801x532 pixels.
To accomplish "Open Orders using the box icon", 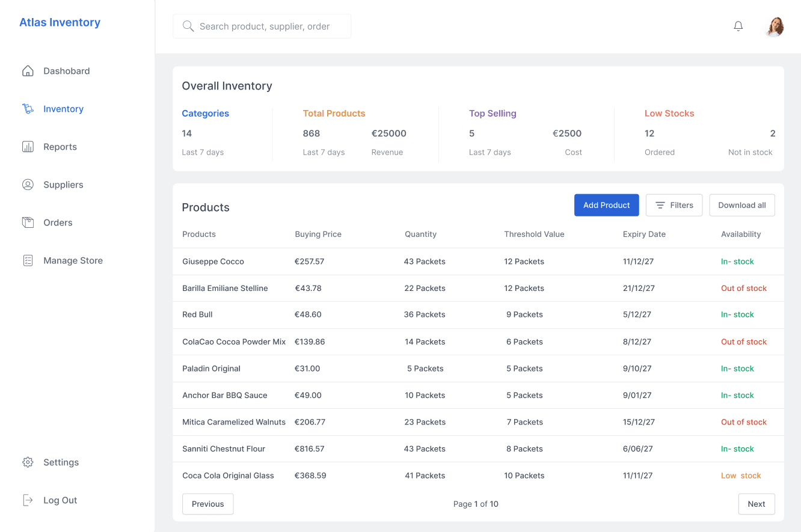I will click(x=28, y=222).
